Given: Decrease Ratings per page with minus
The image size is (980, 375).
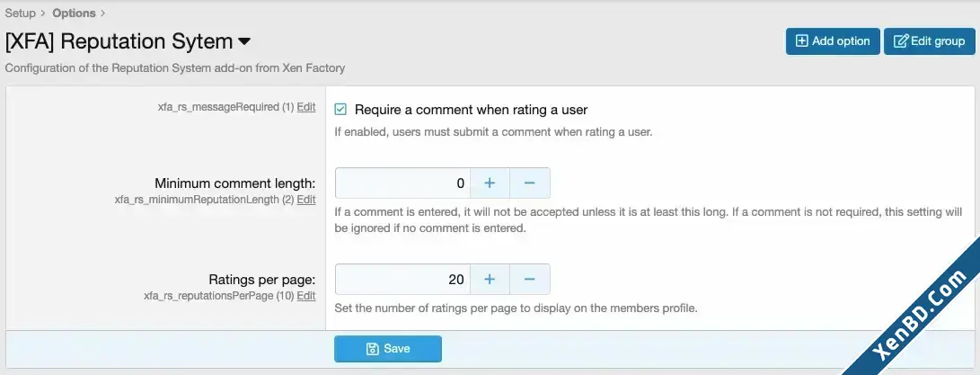Looking at the screenshot, I should click(530, 279).
